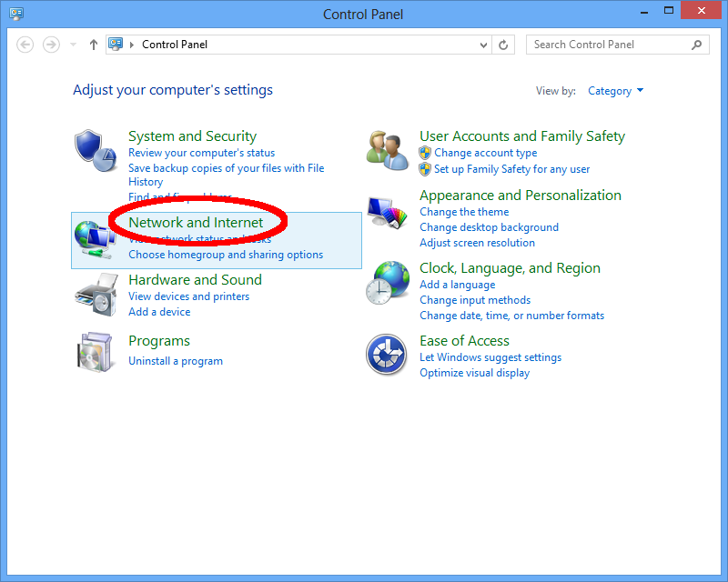Select the Control Panel breadcrumb text
This screenshot has width=728, height=582.
click(175, 45)
